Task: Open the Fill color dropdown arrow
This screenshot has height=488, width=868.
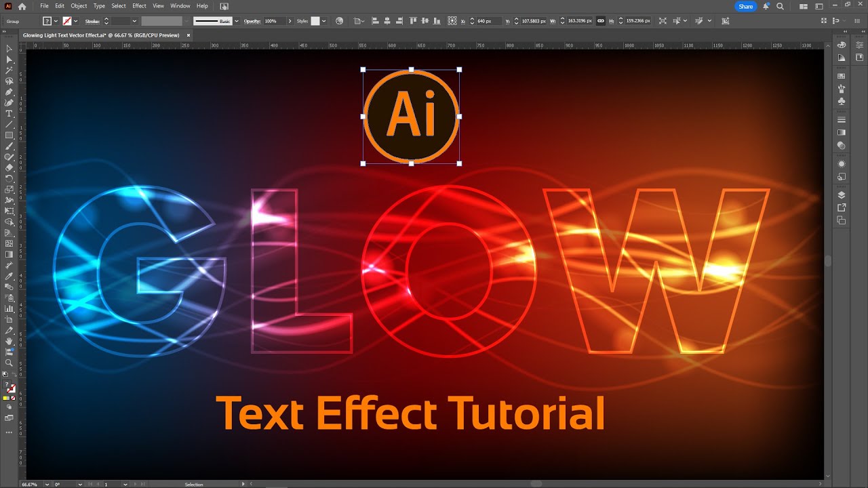Action: [x=57, y=21]
